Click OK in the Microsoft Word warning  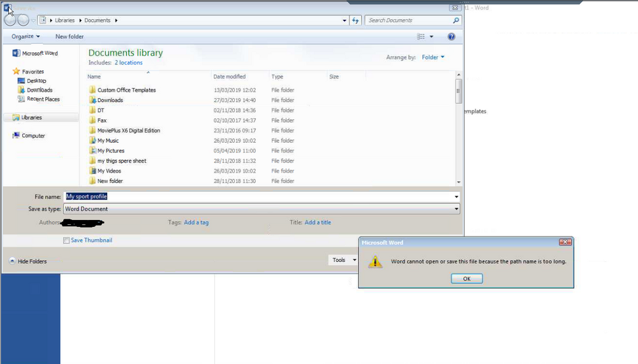point(467,279)
